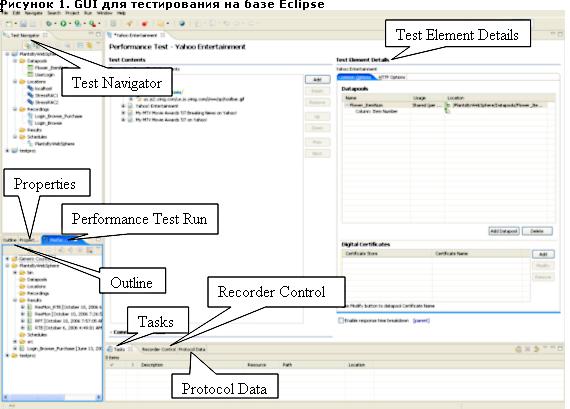Expand the Yahoo! Entertainment page in Test Contents
Image resolution: width=570 pixels, height=409 pixels.
pyautogui.click(x=123, y=106)
